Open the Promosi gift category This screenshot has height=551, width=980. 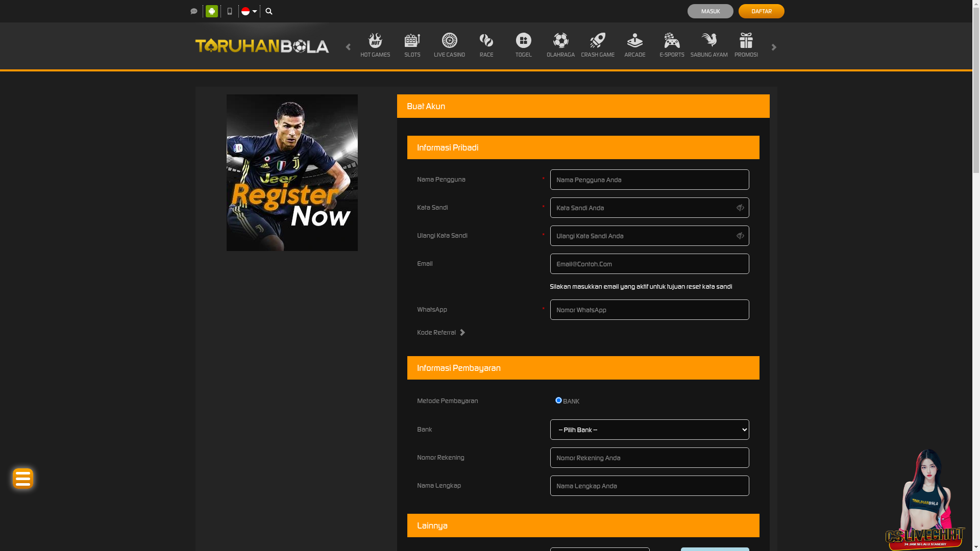746,45
